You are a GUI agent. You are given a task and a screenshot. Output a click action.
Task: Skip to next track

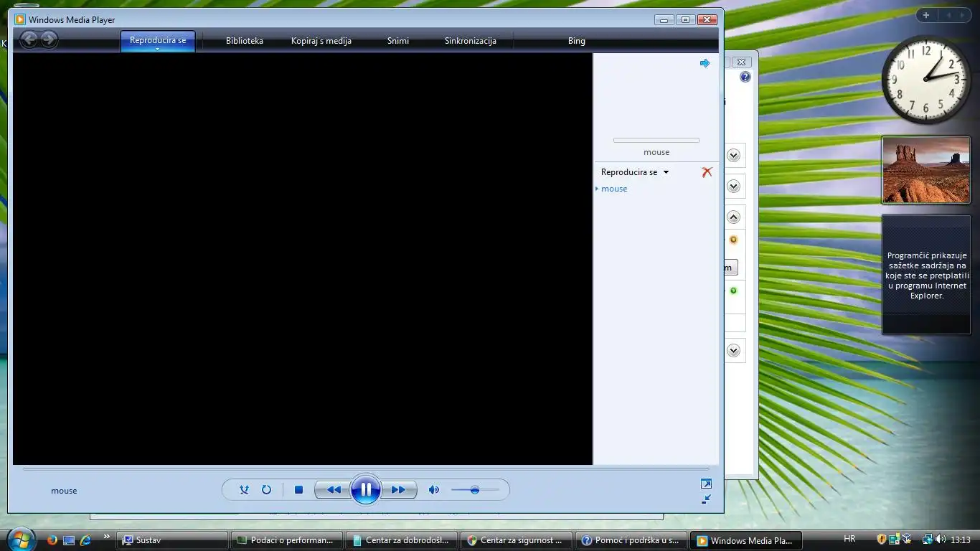pyautogui.click(x=399, y=490)
